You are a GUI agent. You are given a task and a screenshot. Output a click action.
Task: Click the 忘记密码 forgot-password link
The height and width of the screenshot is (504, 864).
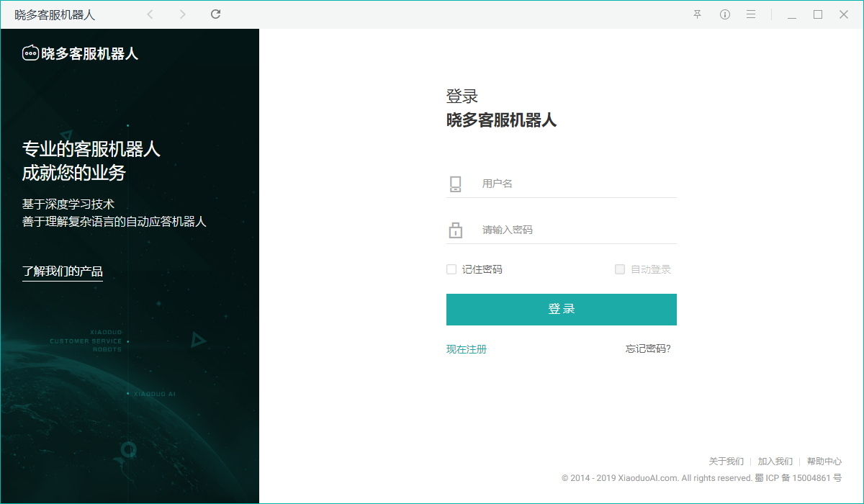(647, 348)
